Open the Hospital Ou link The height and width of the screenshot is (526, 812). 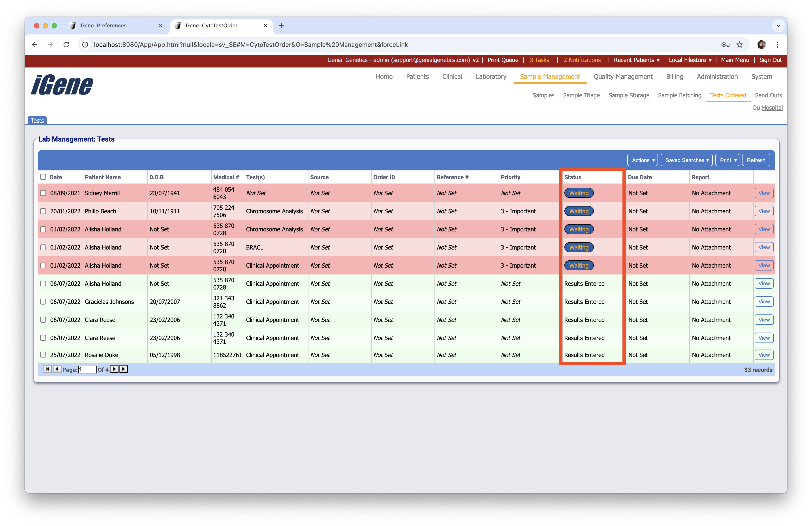772,108
